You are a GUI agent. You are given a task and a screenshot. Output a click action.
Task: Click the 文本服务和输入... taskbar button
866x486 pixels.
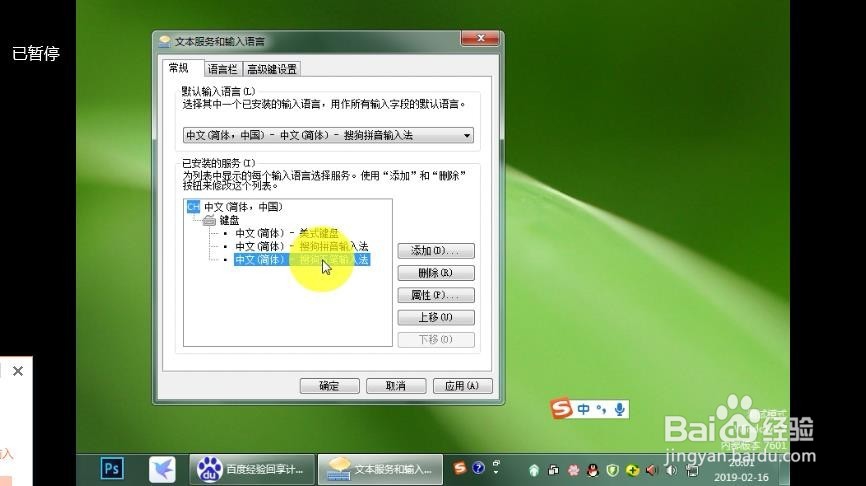pyautogui.click(x=380, y=469)
